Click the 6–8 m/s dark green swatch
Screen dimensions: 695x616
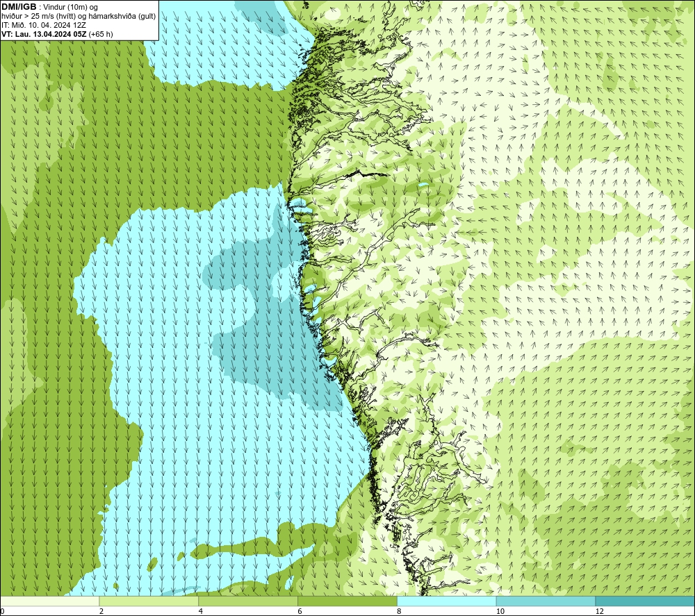(347, 601)
